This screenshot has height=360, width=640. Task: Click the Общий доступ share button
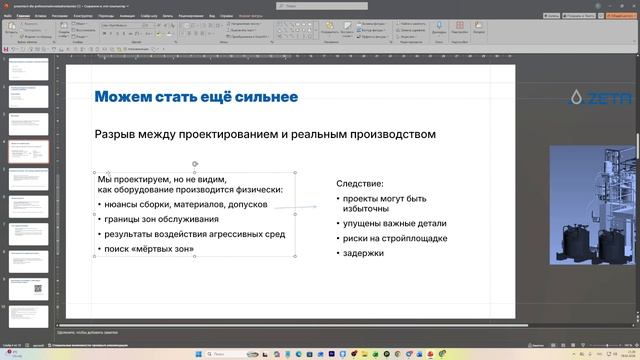coord(621,16)
